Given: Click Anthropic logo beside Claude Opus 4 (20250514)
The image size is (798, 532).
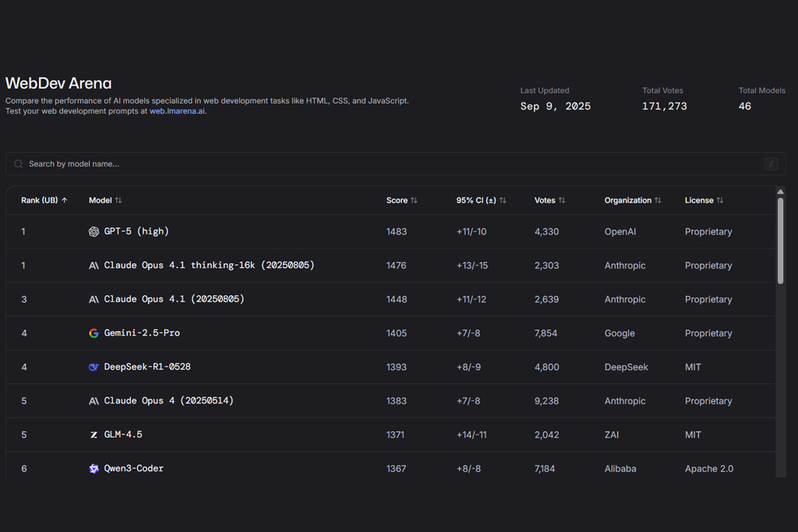Looking at the screenshot, I should [94, 401].
